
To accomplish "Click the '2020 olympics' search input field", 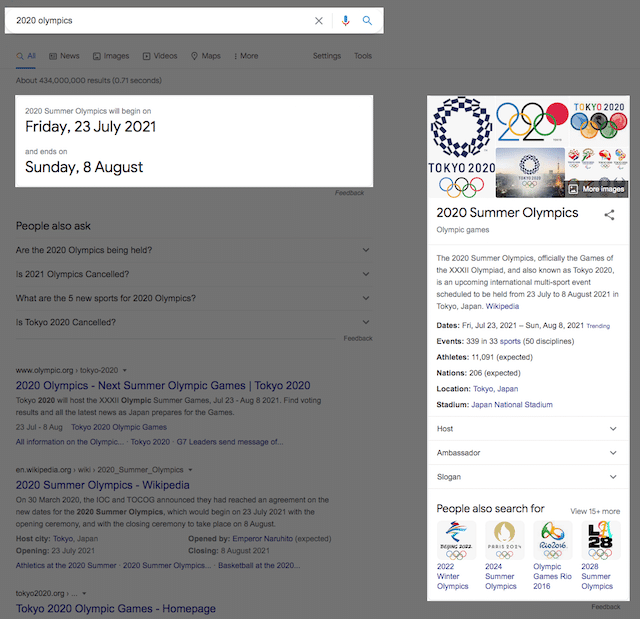I will pyautogui.click(x=161, y=20).
